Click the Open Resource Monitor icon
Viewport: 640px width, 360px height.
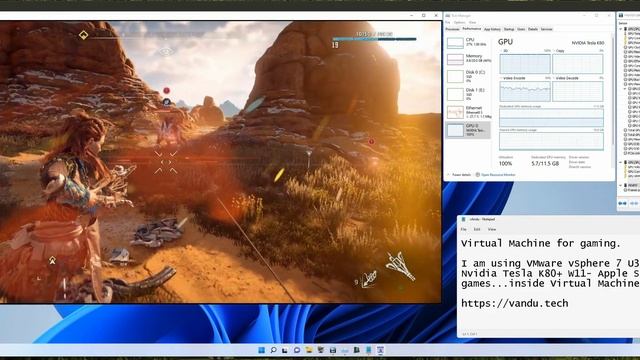(478, 175)
